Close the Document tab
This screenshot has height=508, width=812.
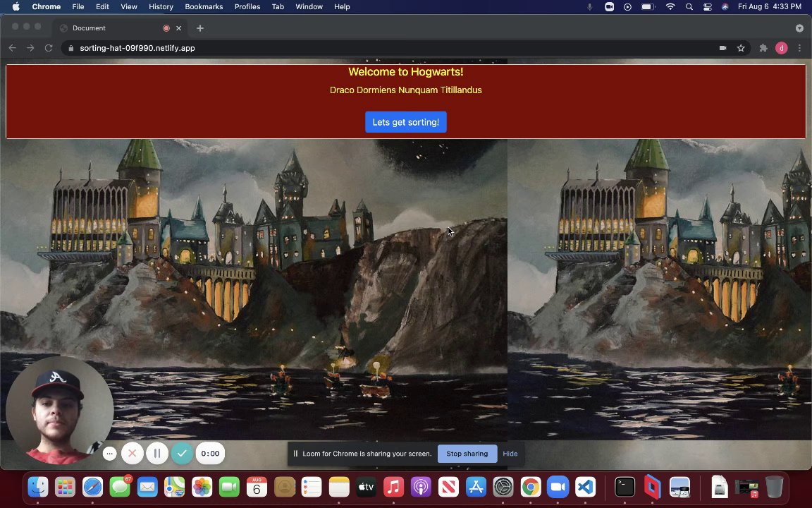coord(178,28)
